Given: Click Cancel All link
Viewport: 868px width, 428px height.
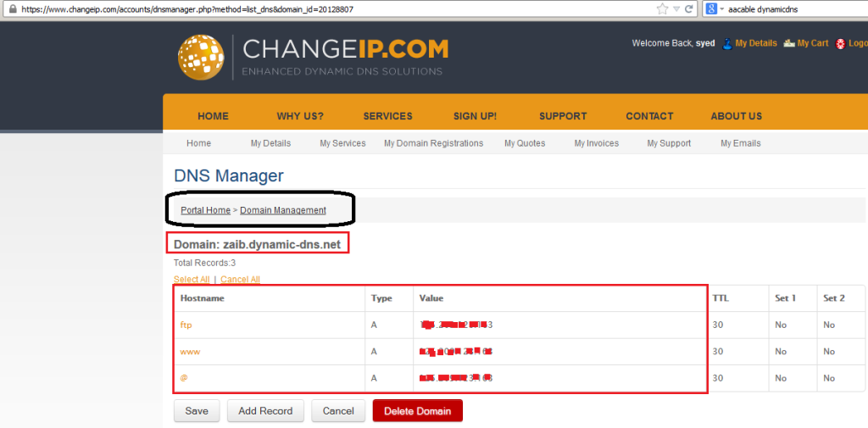Looking at the screenshot, I should tap(240, 279).
